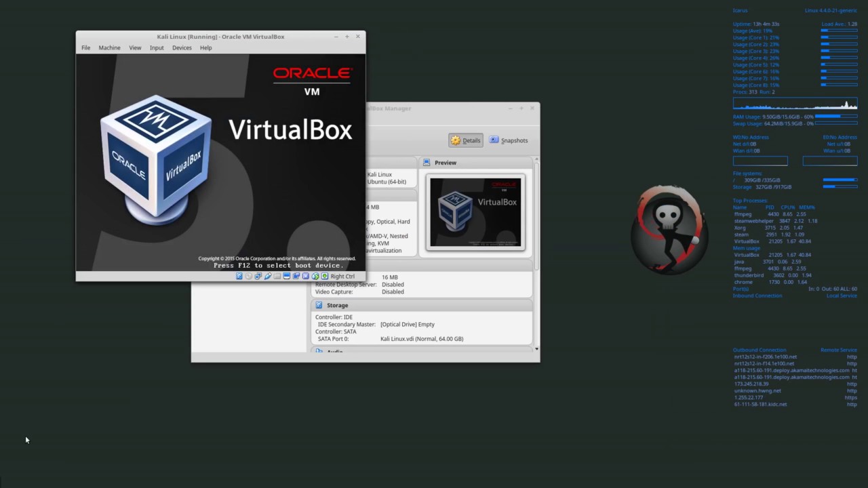The height and width of the screenshot is (488, 868).
Task: Click the Storage section header
Action: point(422,305)
